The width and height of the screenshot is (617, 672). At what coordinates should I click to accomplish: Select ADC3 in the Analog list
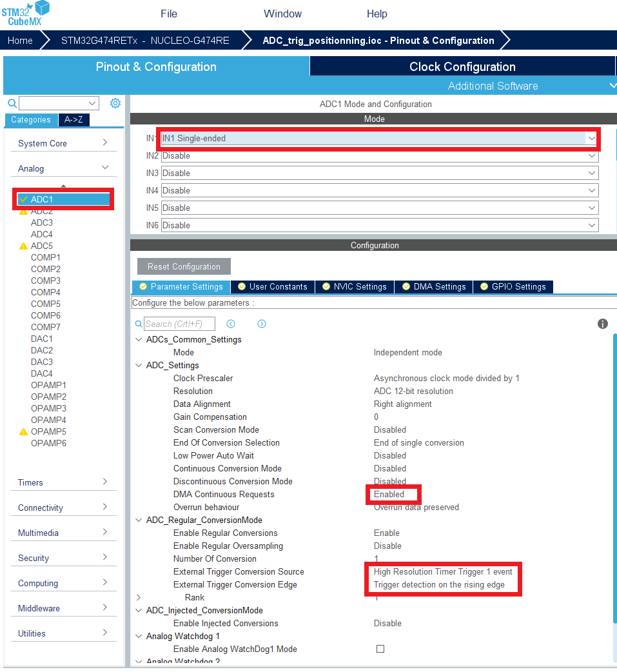(41, 223)
